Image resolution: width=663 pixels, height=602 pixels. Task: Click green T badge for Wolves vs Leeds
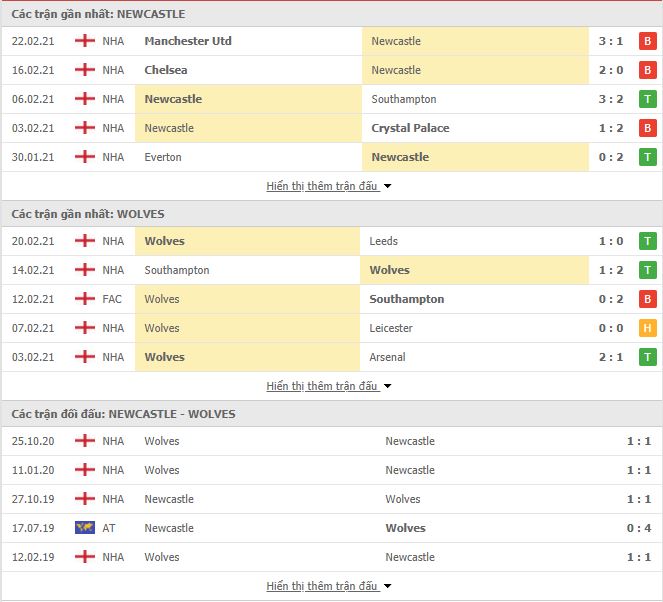(647, 241)
